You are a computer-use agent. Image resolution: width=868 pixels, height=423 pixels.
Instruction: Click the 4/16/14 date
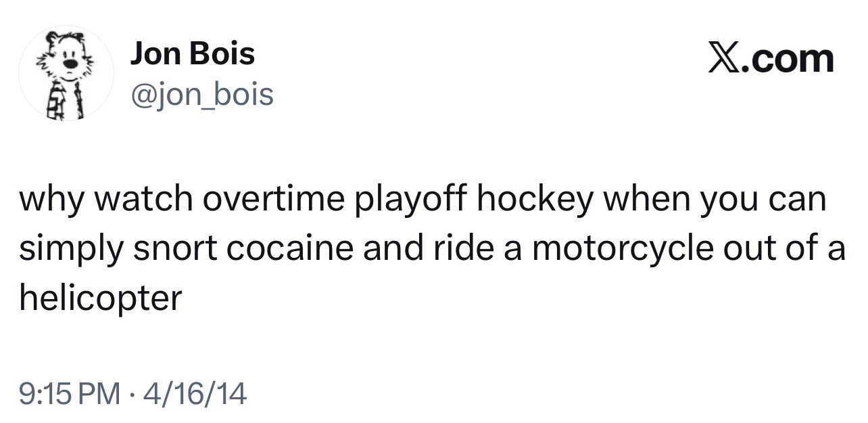pos(191,394)
